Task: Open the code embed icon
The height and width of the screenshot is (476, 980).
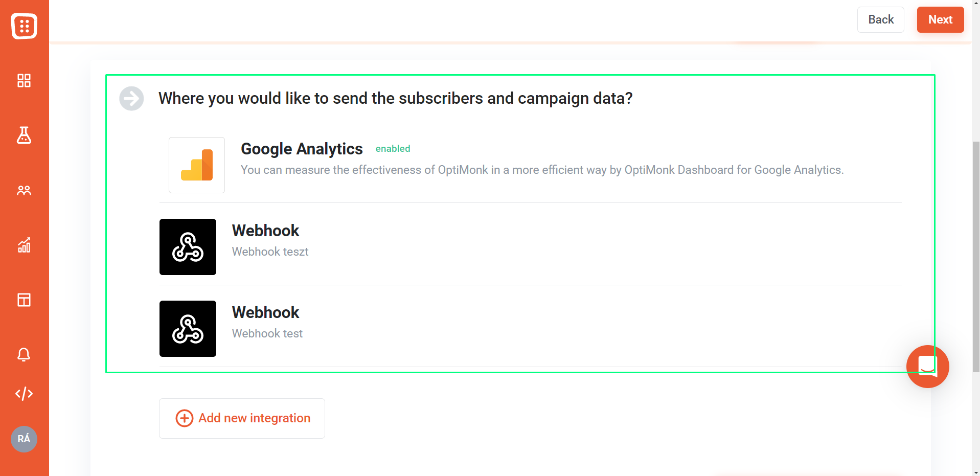Action: coord(24,394)
